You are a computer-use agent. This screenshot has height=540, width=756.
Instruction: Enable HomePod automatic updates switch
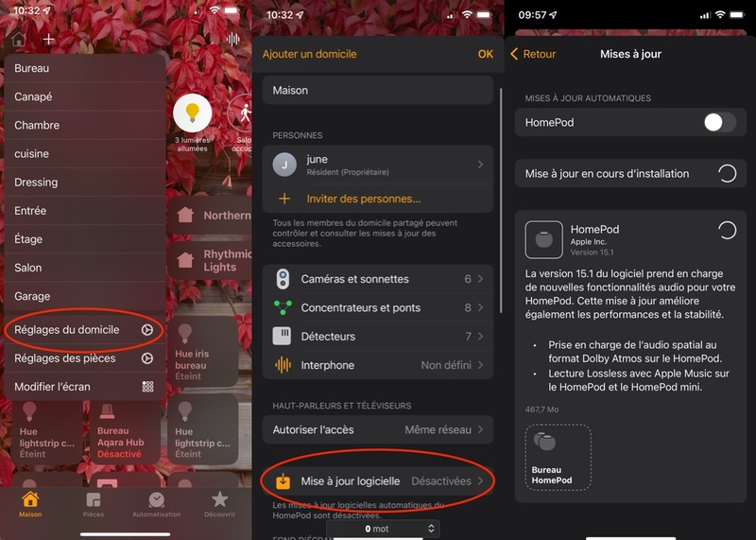719,122
